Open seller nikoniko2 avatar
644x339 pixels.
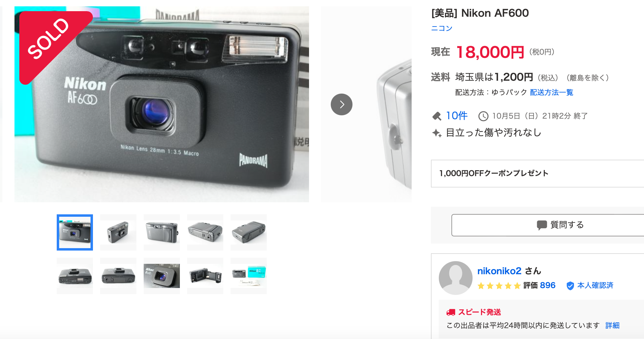coord(455,278)
